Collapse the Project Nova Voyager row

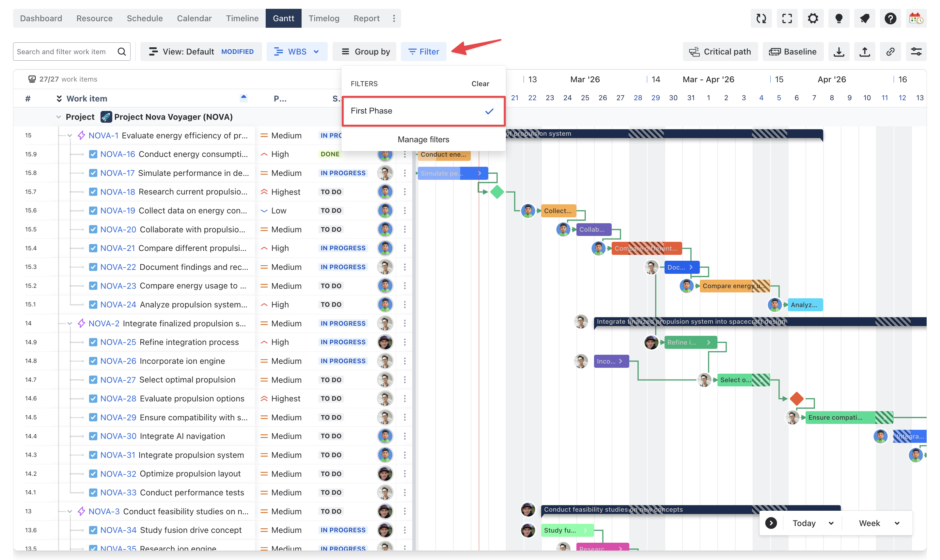point(59,117)
